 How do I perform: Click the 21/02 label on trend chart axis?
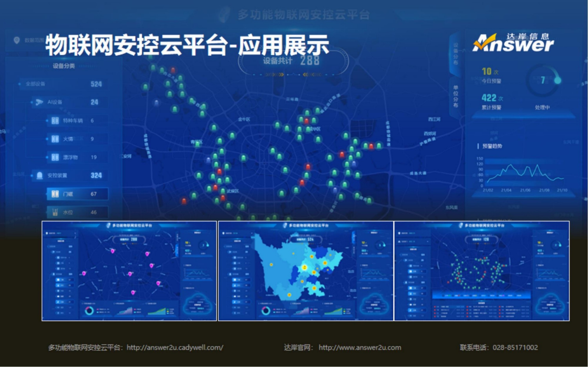[x=488, y=190]
